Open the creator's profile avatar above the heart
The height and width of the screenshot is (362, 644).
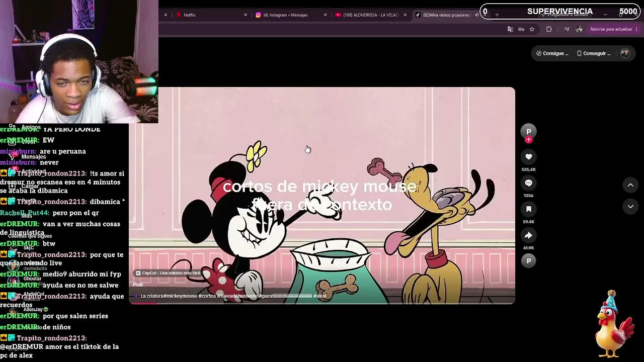point(528,131)
